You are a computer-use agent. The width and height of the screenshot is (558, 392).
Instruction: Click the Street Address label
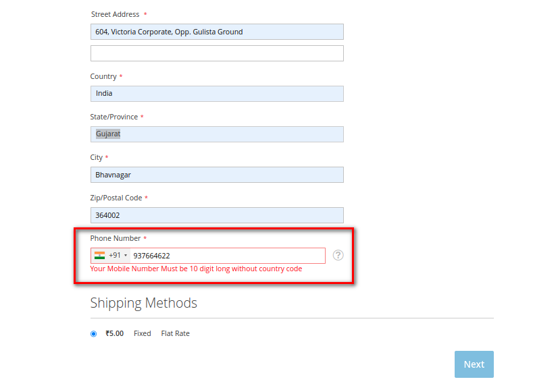pos(115,14)
